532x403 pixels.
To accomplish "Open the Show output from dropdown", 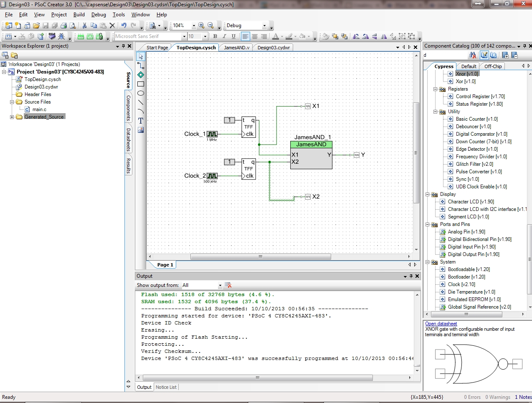I will tap(220, 285).
